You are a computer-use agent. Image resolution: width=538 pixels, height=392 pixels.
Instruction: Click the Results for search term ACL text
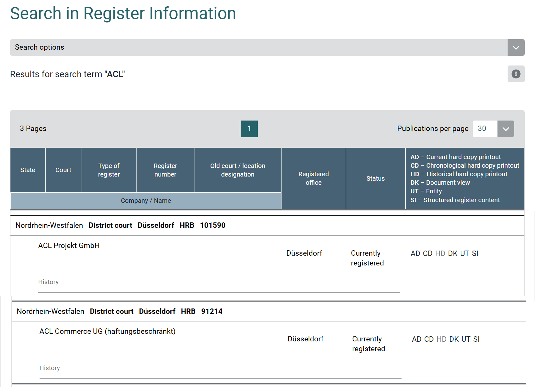click(x=67, y=74)
